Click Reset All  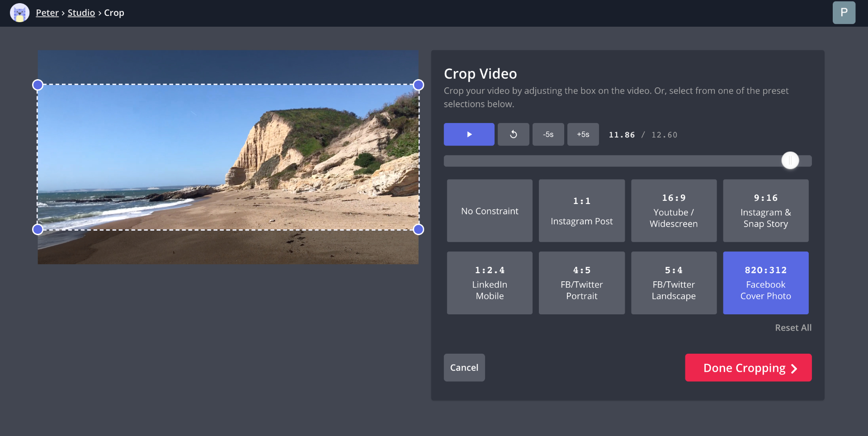click(x=793, y=327)
